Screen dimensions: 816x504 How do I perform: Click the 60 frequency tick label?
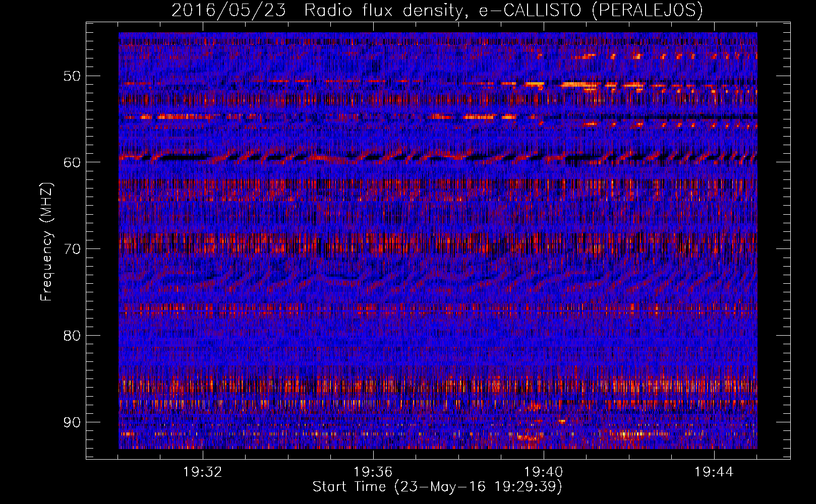72,162
